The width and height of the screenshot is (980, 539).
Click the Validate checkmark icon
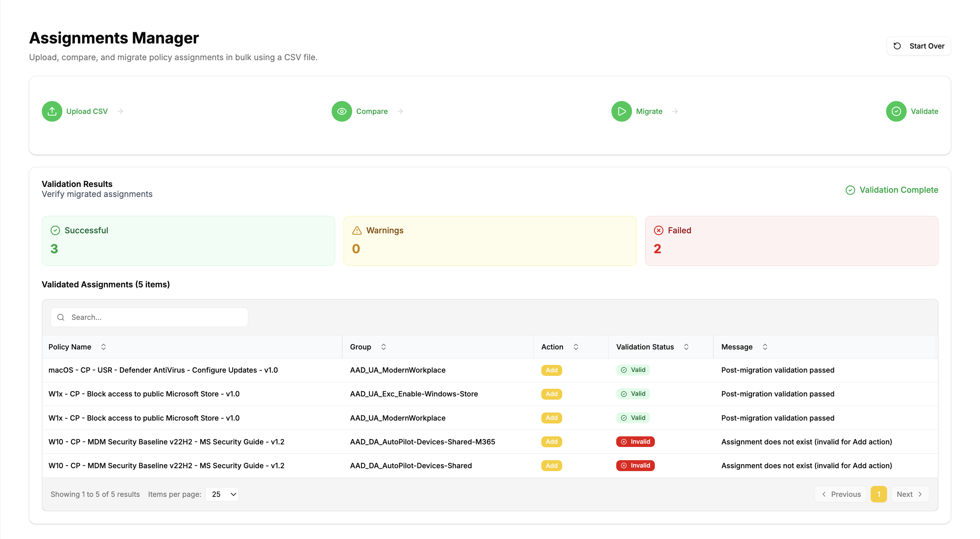[896, 111]
